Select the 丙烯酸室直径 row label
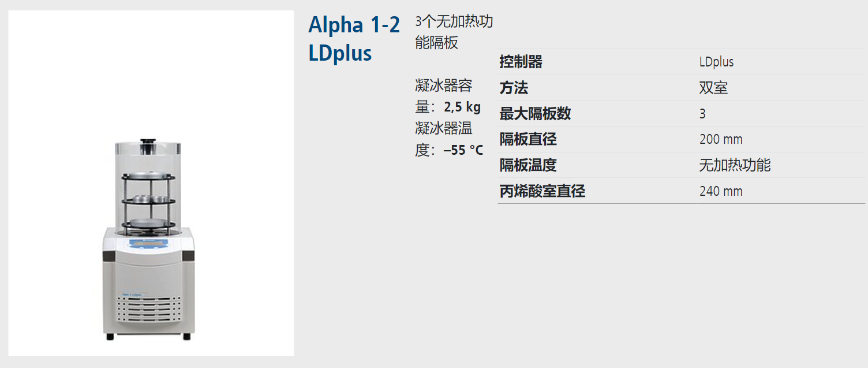 point(542,191)
